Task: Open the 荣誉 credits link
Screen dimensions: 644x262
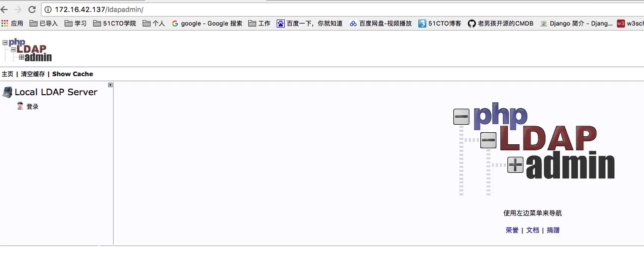Action: [x=512, y=230]
